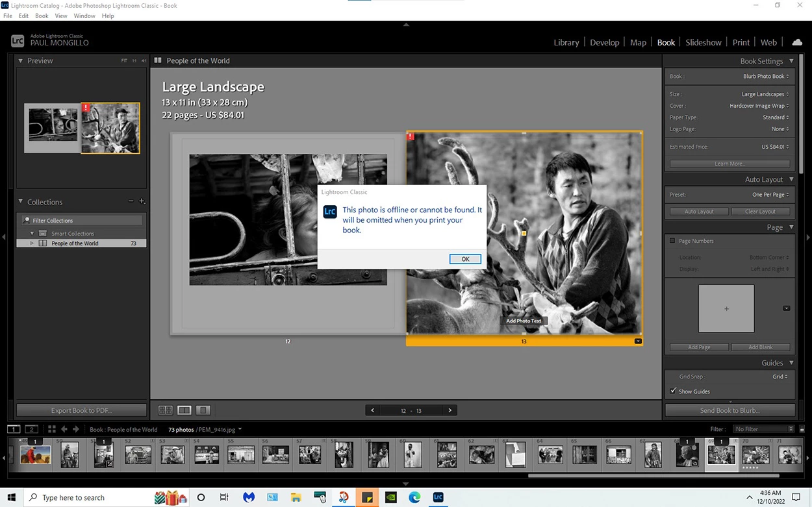Click the yellow photo cell handle

click(524, 233)
